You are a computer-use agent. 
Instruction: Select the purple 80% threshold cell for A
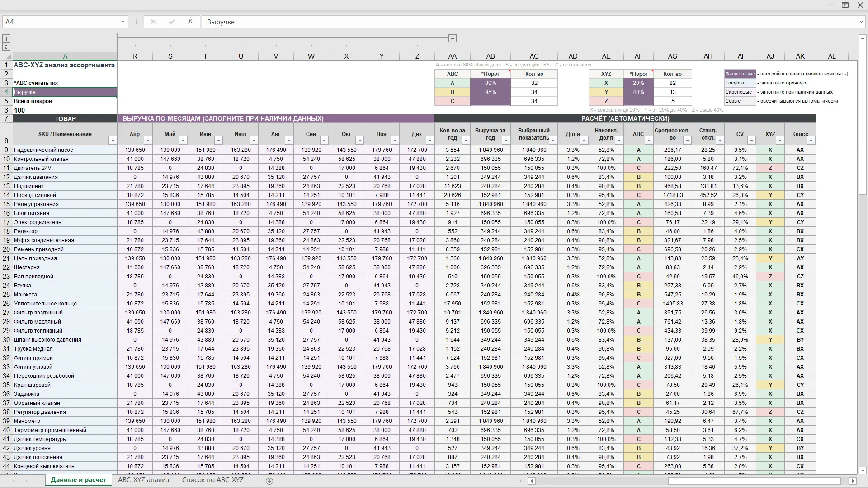point(491,83)
